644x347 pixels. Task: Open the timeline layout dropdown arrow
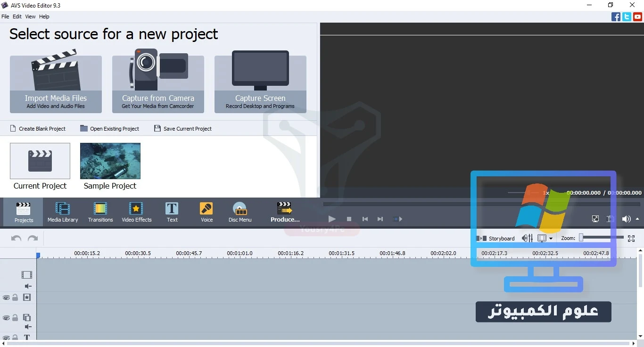tap(551, 239)
